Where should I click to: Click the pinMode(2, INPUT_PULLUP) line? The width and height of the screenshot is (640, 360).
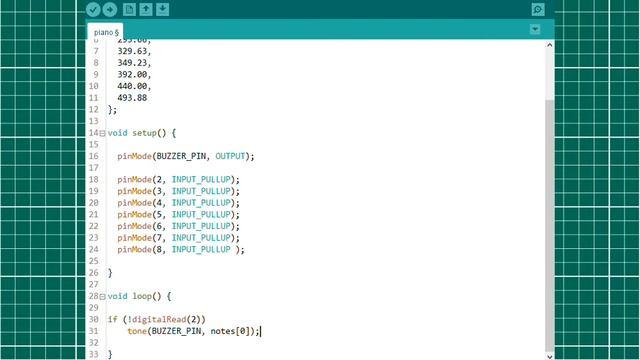pyautogui.click(x=178, y=180)
